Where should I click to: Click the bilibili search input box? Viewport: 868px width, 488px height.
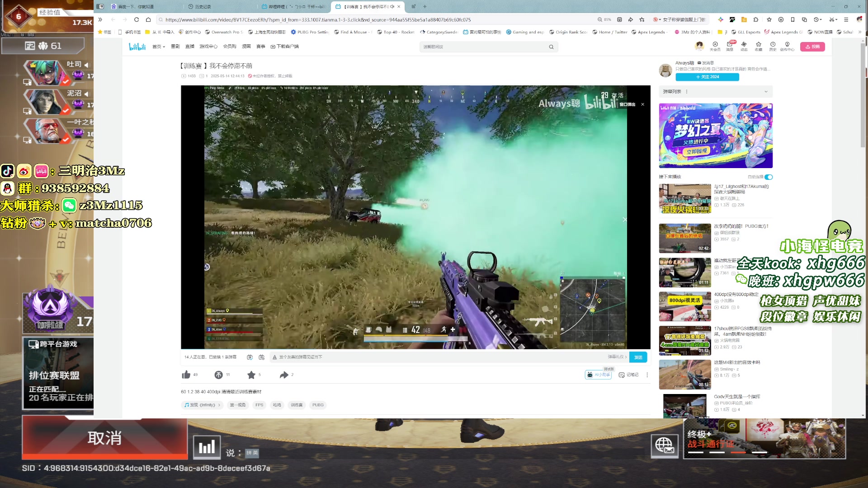484,47
